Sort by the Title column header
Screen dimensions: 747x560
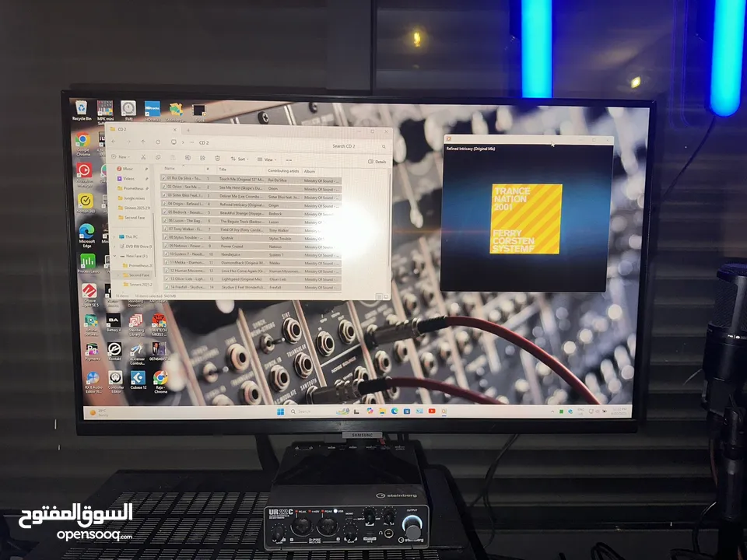[223, 169]
